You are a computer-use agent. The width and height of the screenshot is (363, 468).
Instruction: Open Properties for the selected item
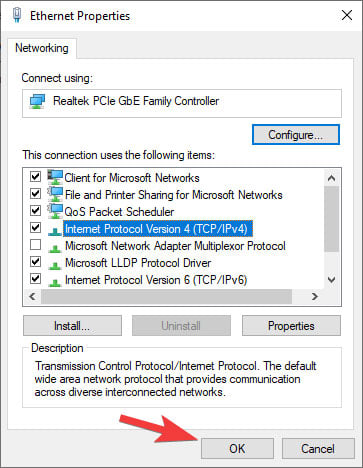[x=291, y=326]
